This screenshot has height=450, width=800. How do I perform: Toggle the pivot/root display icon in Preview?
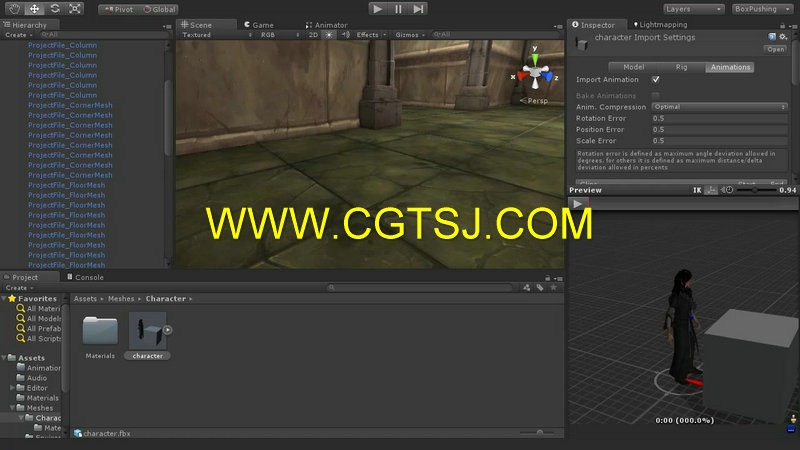[x=712, y=190]
